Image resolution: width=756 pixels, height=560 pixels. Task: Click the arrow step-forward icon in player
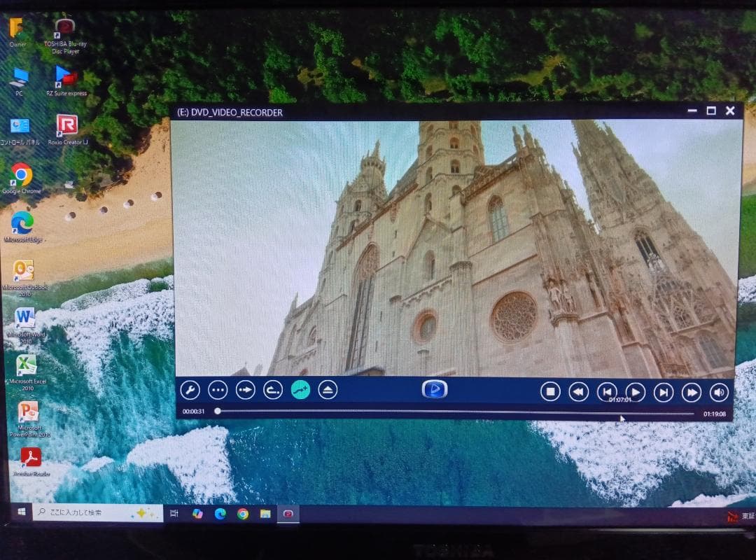(245, 390)
